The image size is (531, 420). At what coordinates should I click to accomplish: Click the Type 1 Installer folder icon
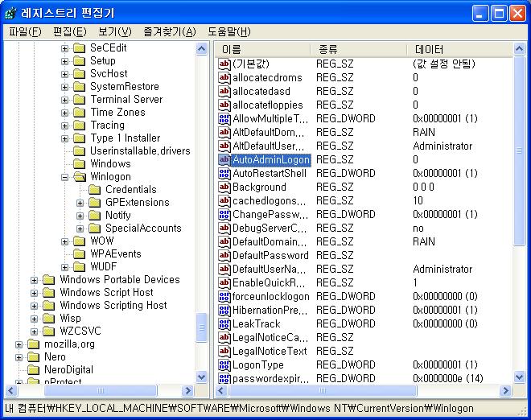click(x=79, y=138)
